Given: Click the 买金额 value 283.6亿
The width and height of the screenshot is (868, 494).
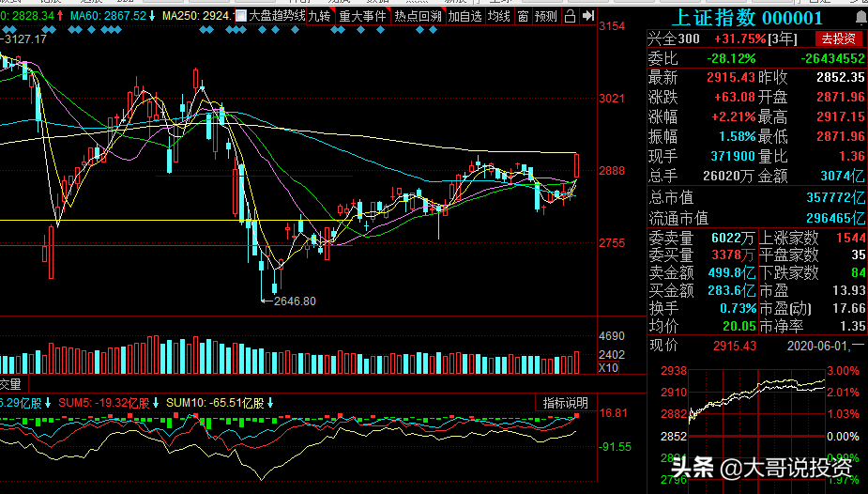Looking at the screenshot, I should click(731, 291).
